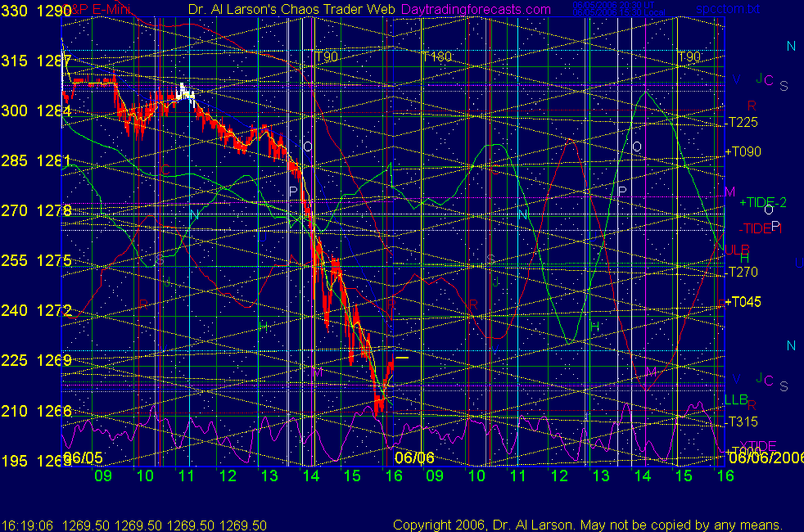Click the 16:19:06 time in the status line
The width and height of the screenshot is (804, 532).
27,525
